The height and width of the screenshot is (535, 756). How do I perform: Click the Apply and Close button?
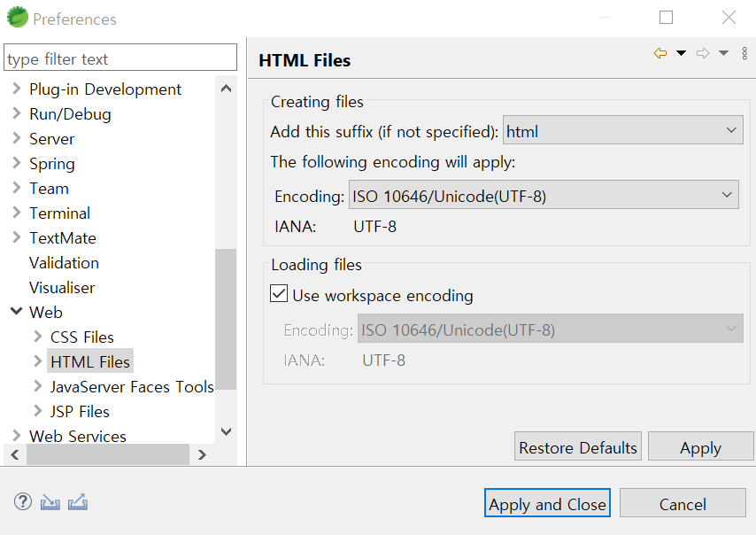click(x=547, y=503)
